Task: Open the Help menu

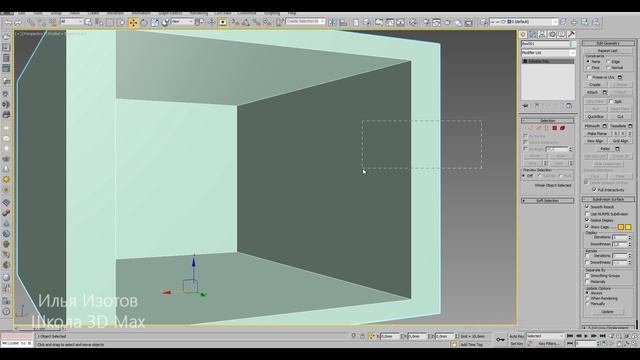Action: tap(292, 13)
